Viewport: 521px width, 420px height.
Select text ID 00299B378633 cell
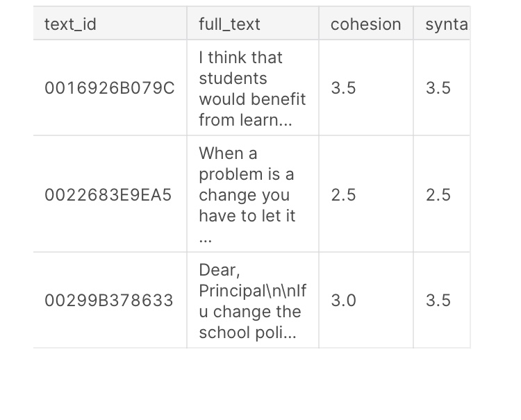point(109,301)
